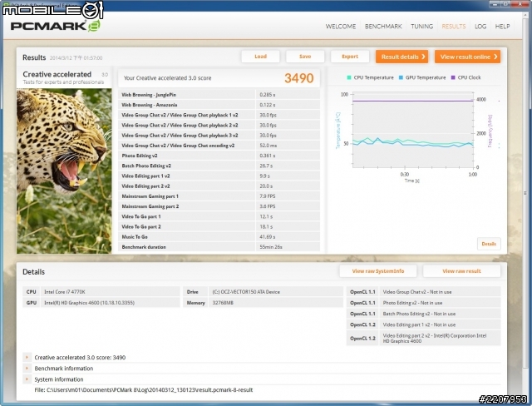Select Mainstream Gaming part 2 row
Image resolution: width=532 pixels, height=406 pixels.
point(219,206)
